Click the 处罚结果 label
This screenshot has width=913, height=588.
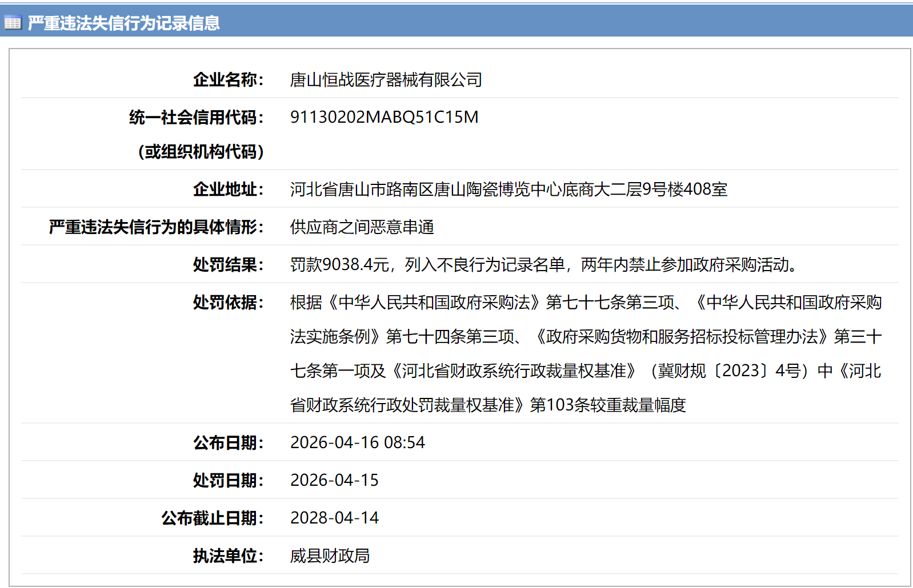228,264
